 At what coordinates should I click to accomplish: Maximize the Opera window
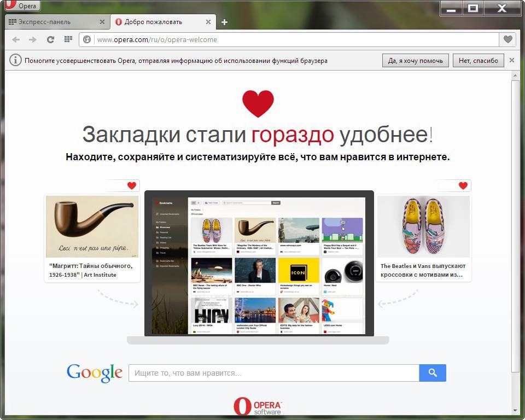pos(472,8)
